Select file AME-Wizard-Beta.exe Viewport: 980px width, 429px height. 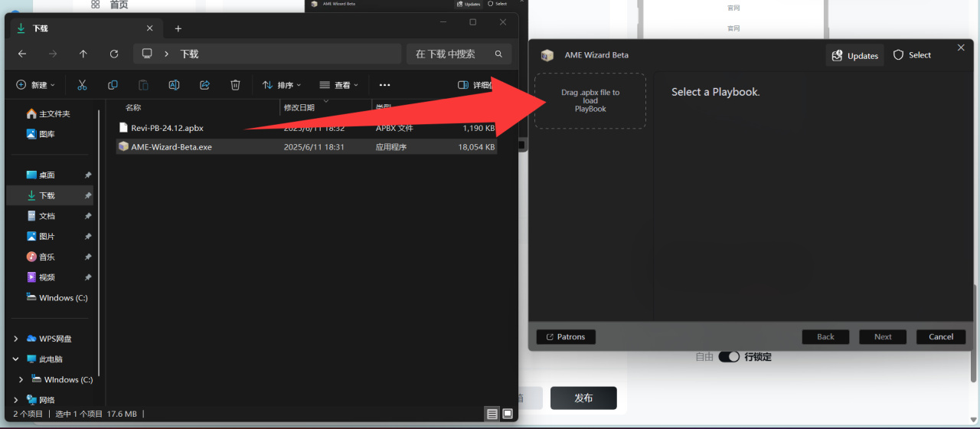(171, 146)
